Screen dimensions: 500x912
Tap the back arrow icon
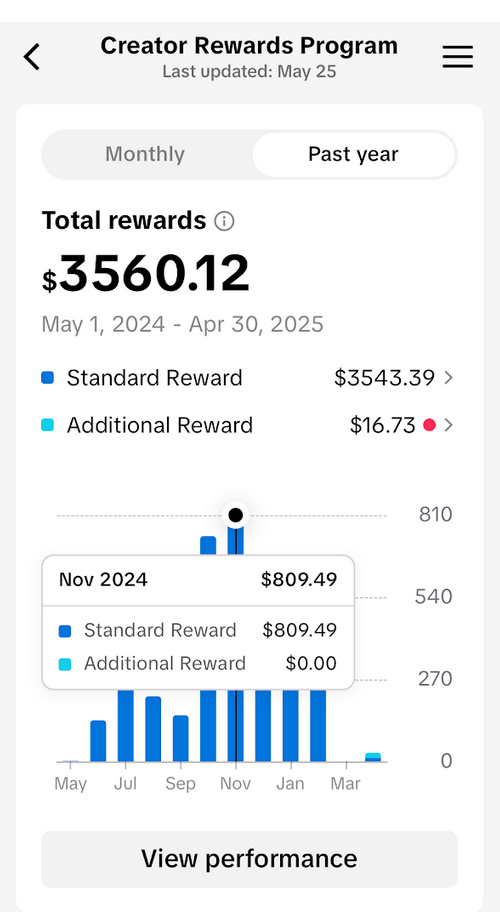32,57
